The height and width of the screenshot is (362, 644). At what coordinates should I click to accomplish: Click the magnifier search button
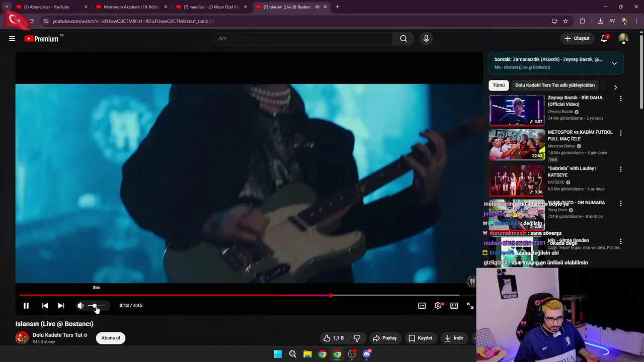pyautogui.click(x=404, y=38)
